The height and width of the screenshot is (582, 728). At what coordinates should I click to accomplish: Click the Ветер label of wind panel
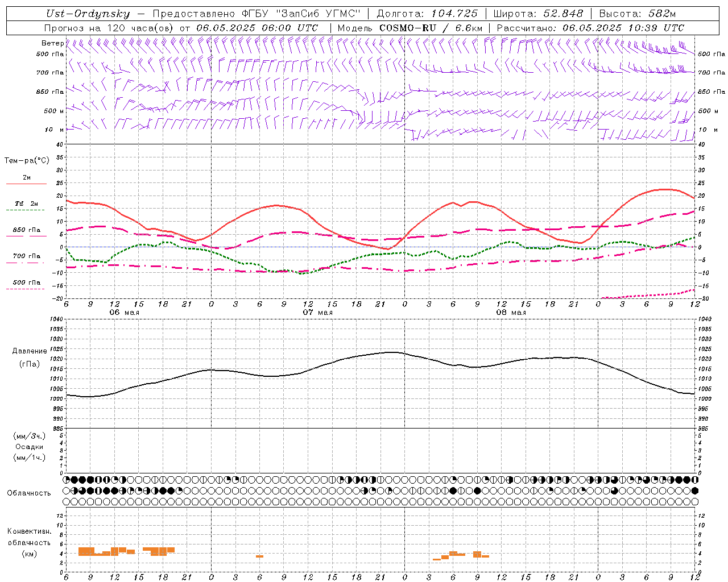[x=52, y=43]
